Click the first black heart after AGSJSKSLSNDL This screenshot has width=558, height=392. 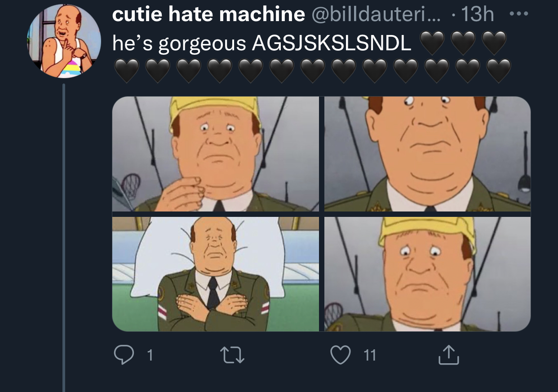point(431,43)
